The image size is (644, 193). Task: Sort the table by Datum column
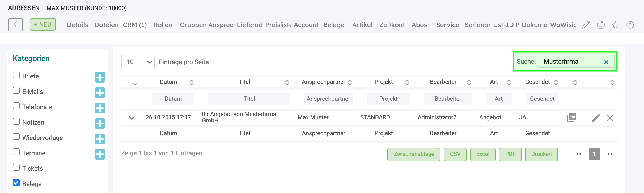point(168,82)
